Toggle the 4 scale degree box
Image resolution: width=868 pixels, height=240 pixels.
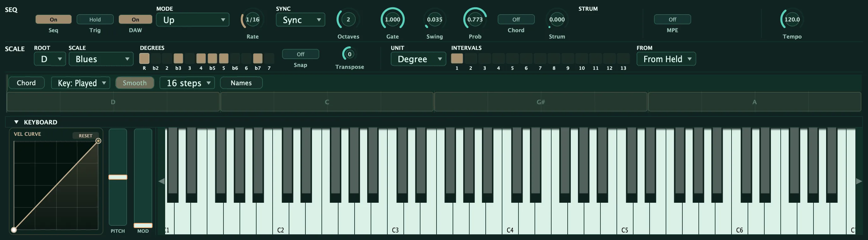pos(201,58)
